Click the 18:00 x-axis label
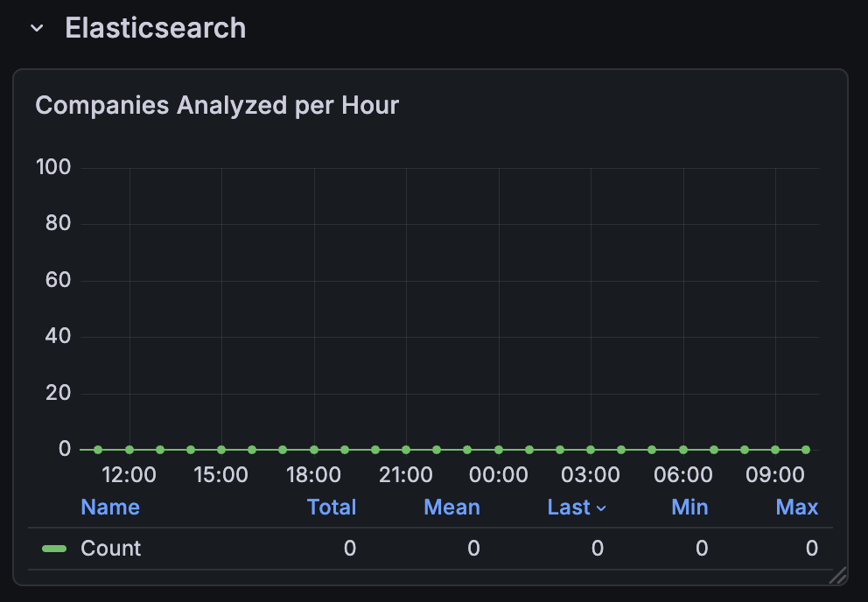The width and height of the screenshot is (868, 602). pos(313,474)
